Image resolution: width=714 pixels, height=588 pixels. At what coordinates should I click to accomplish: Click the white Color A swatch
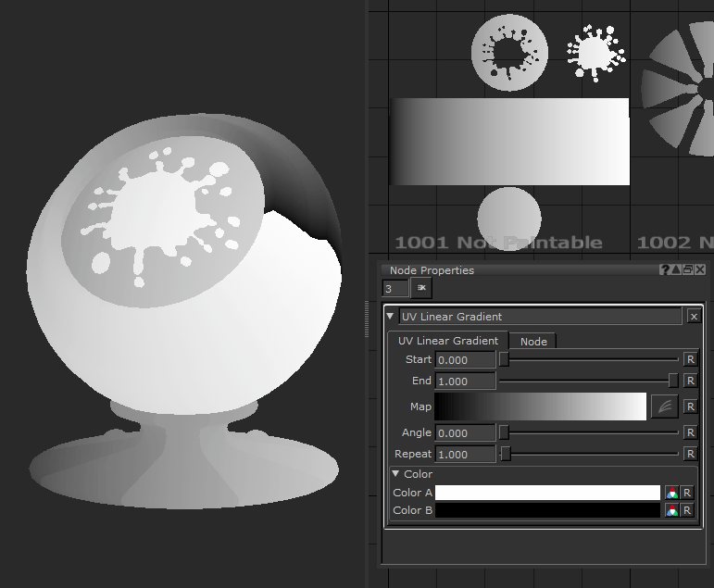point(546,493)
